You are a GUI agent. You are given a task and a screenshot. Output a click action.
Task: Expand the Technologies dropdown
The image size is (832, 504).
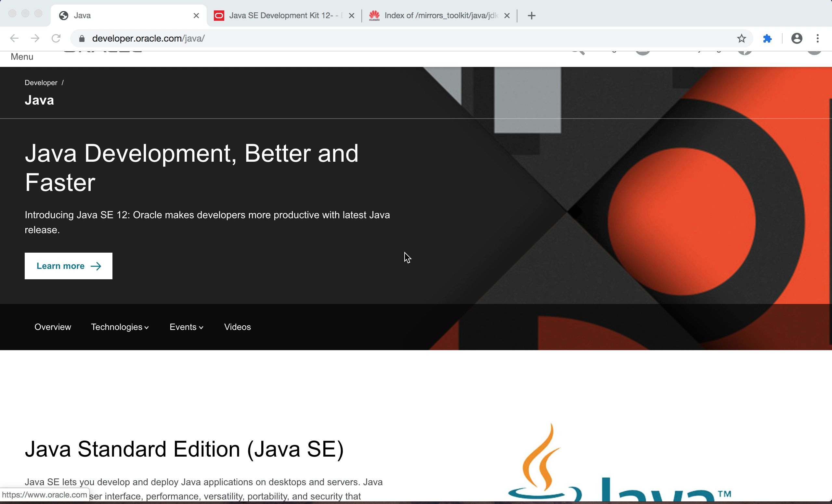tap(120, 327)
